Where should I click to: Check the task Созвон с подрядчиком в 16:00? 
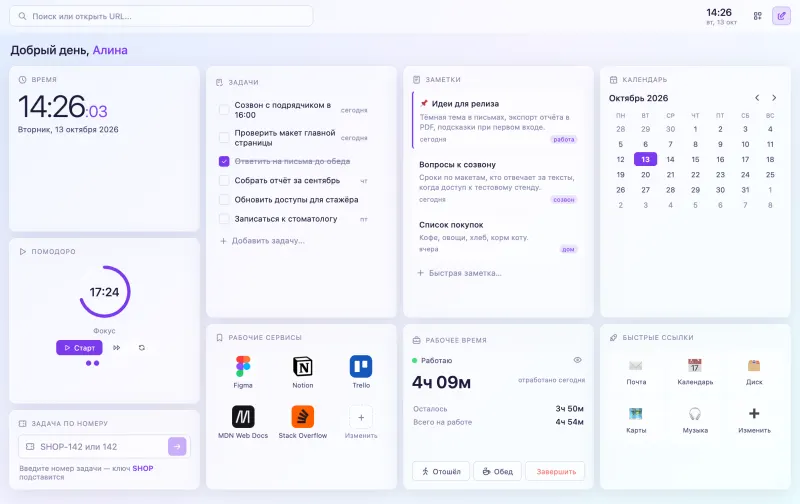224,110
